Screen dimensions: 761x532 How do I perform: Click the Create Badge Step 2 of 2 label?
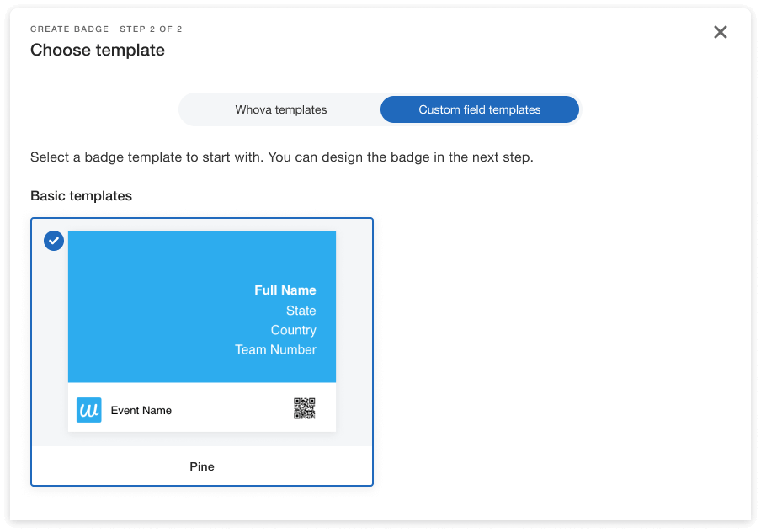(x=106, y=29)
